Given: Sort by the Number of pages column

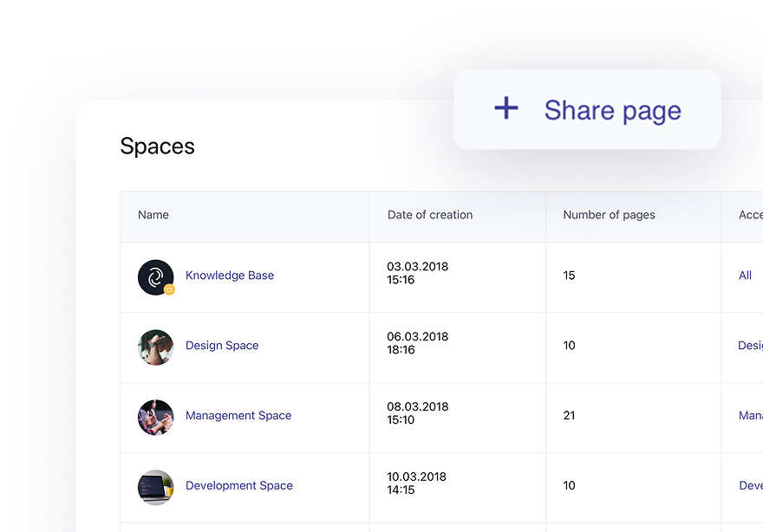Looking at the screenshot, I should click(610, 215).
